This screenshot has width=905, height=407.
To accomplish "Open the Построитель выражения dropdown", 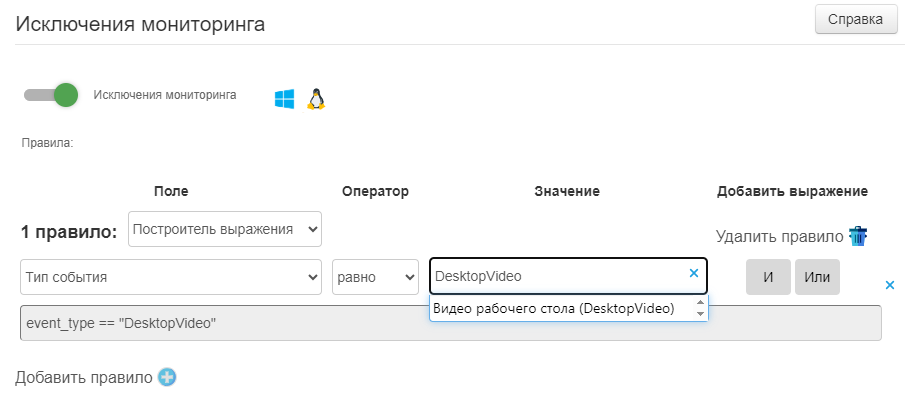I will click(x=225, y=229).
